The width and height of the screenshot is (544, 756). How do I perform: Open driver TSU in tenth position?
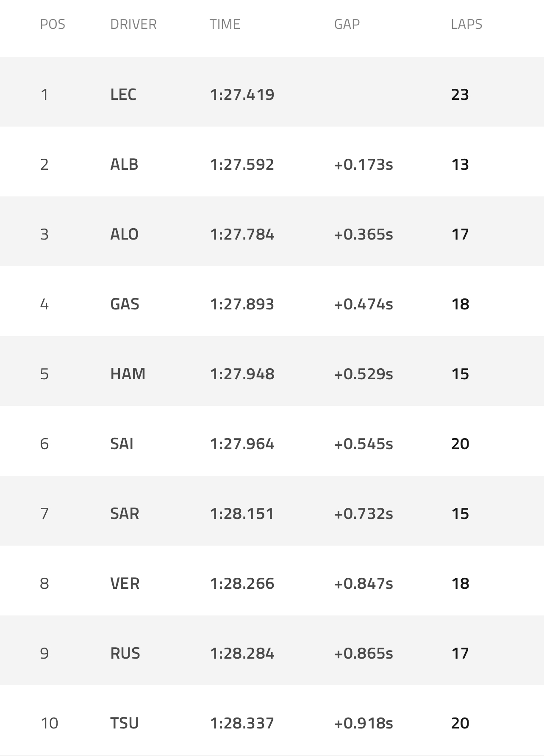click(125, 723)
